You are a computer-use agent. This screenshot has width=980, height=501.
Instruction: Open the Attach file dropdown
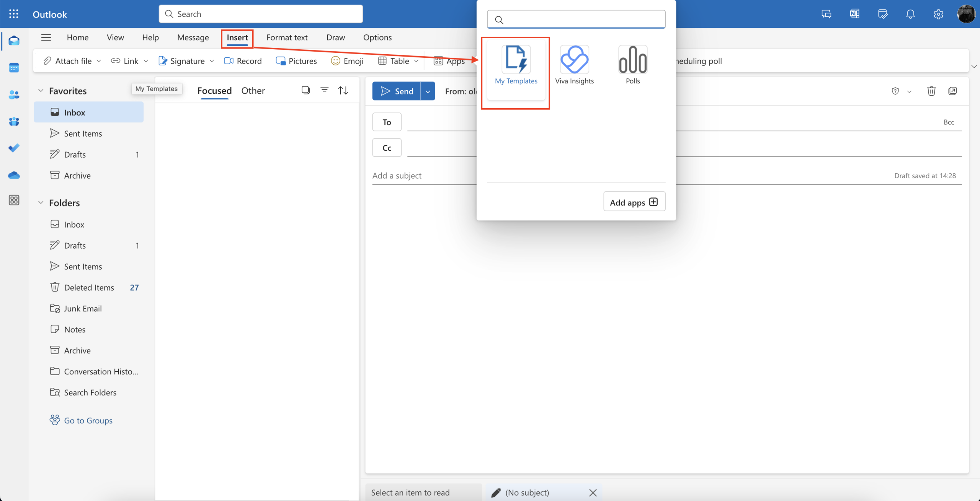(99, 61)
